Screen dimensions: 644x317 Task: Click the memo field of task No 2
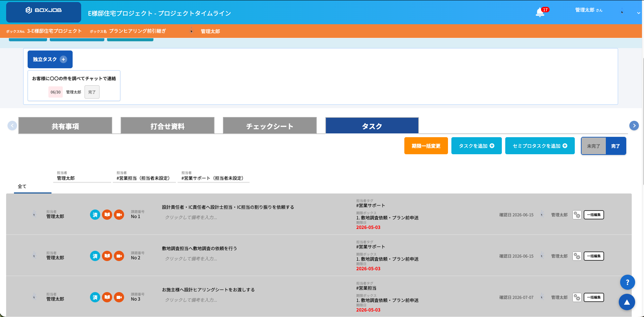pos(191,259)
